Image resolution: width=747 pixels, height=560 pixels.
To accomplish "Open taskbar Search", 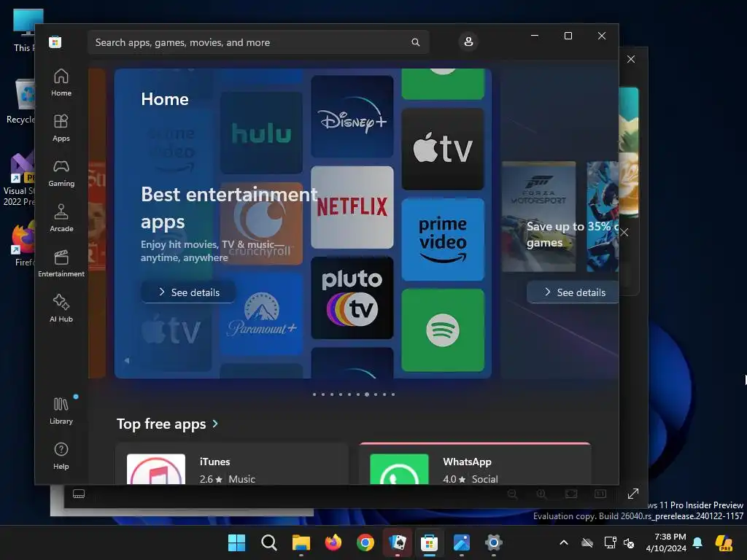I will click(x=268, y=542).
